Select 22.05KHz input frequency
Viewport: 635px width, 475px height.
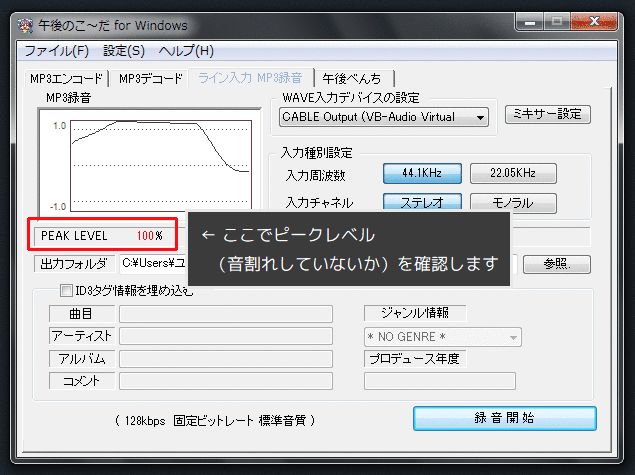(x=513, y=173)
